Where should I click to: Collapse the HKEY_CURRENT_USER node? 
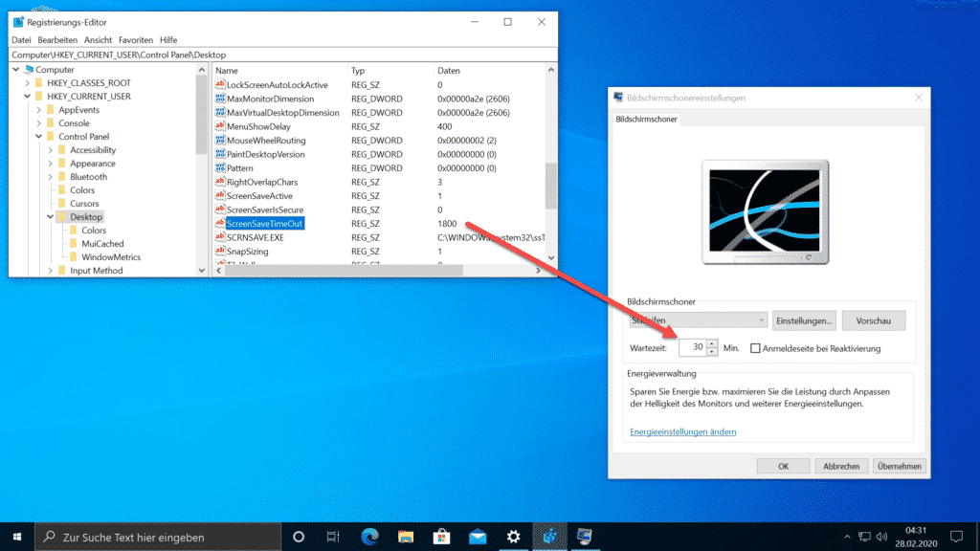pyautogui.click(x=28, y=97)
